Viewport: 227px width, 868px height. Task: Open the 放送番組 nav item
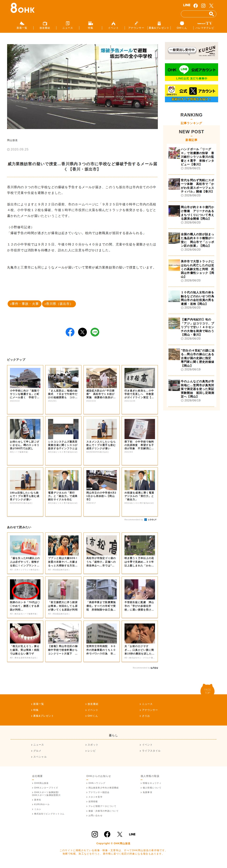click(x=45, y=25)
